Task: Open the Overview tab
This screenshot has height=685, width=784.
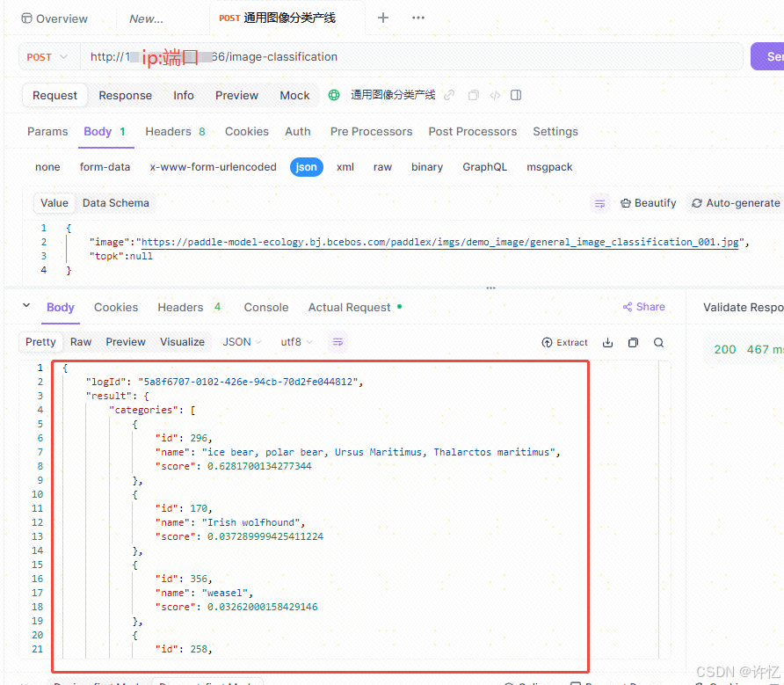Action: point(54,18)
